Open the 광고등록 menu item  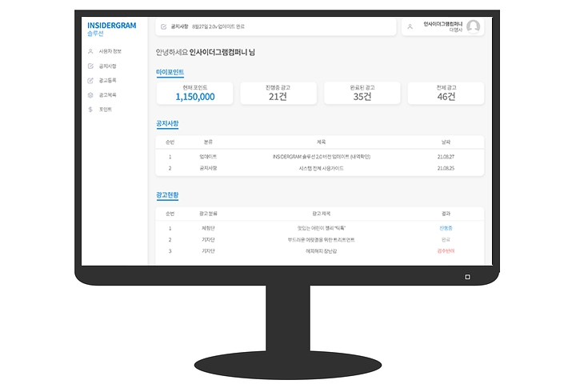tap(107, 80)
